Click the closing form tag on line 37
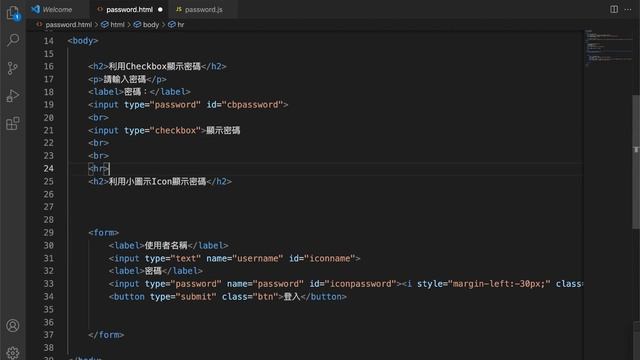 [x=106, y=335]
